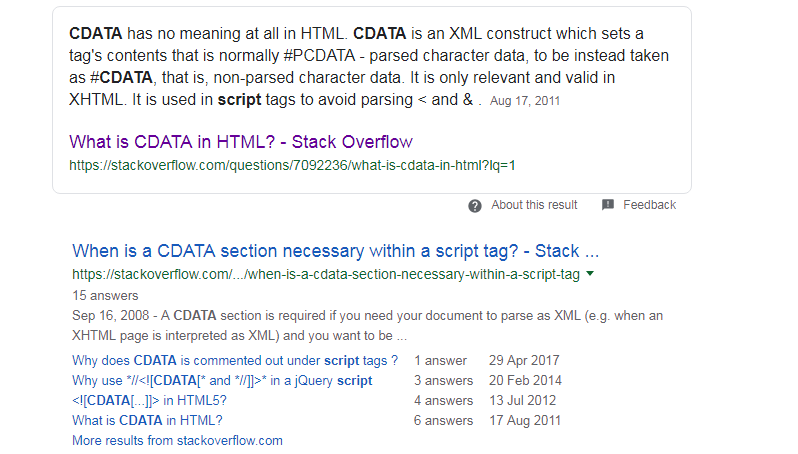The height and width of the screenshot is (454, 798).
Task: Click the '29 Apr 2017' date entry
Action: pyautogui.click(x=524, y=360)
